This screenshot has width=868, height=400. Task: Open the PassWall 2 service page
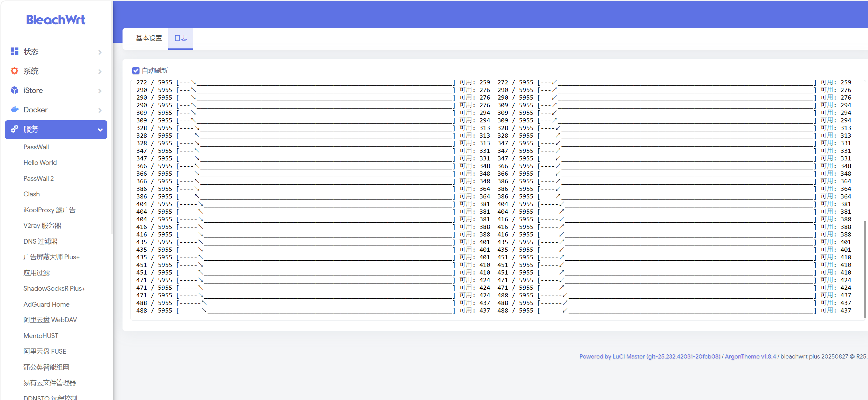[38, 178]
